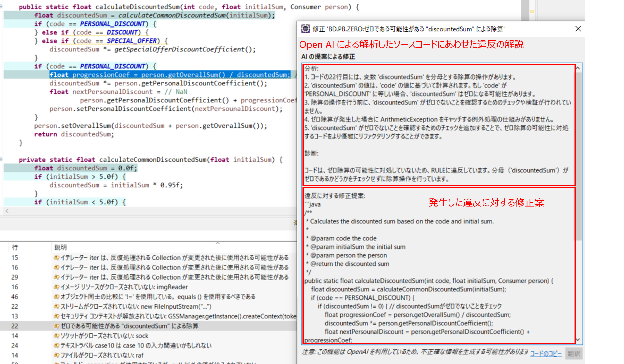Click warning icon on sock socket row
Viewport: 624px width, 364px height.
[x=56, y=336]
